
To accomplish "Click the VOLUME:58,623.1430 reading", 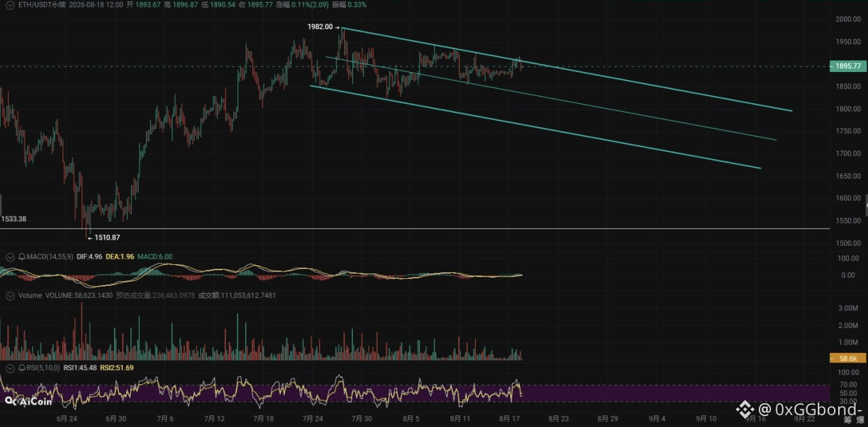I will click(x=79, y=296).
